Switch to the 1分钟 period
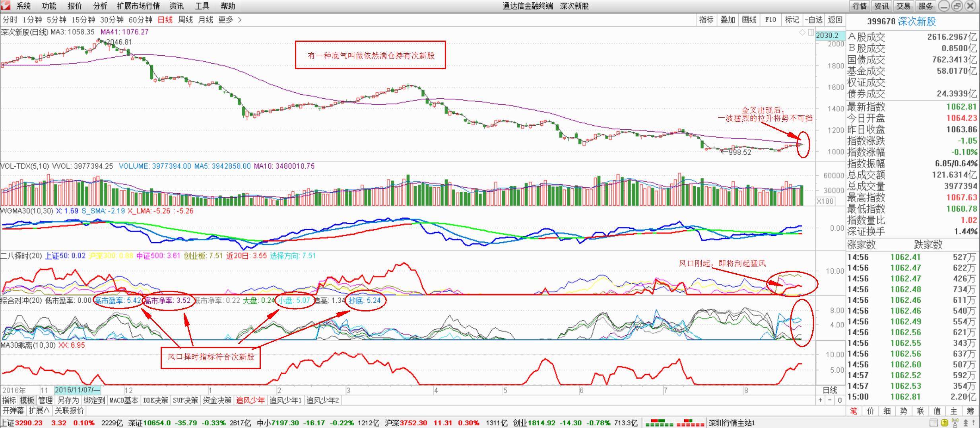The height and width of the screenshot is (428, 980). point(32,20)
